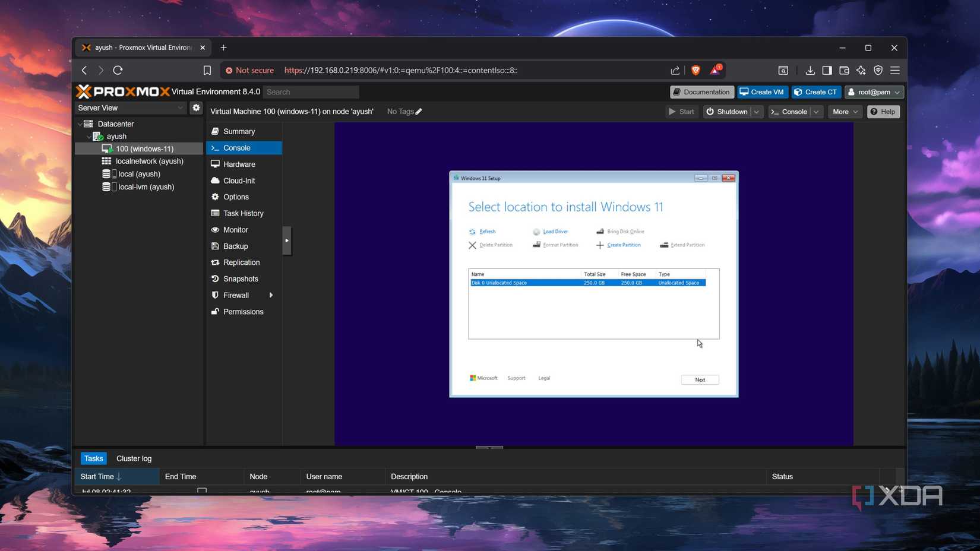Expand the Shutdown dropdown arrow
The image size is (980, 551).
click(x=756, y=112)
